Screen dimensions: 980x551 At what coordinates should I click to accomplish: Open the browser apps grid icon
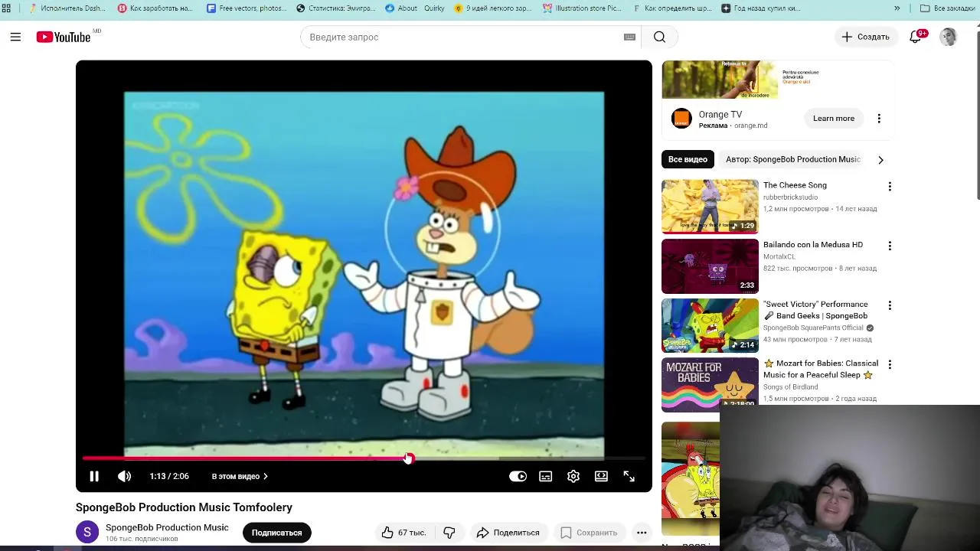[x=6, y=8]
